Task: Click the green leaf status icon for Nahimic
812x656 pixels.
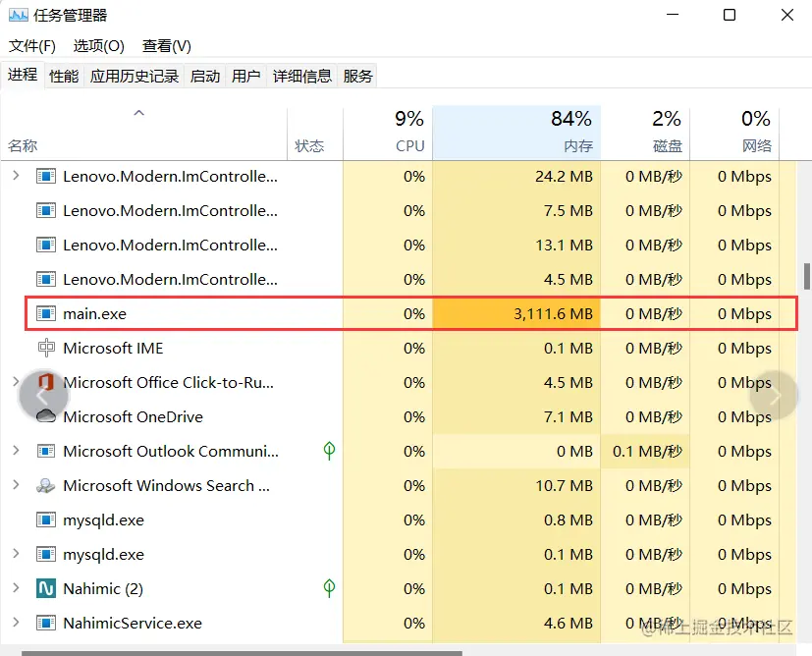Action: [329, 588]
